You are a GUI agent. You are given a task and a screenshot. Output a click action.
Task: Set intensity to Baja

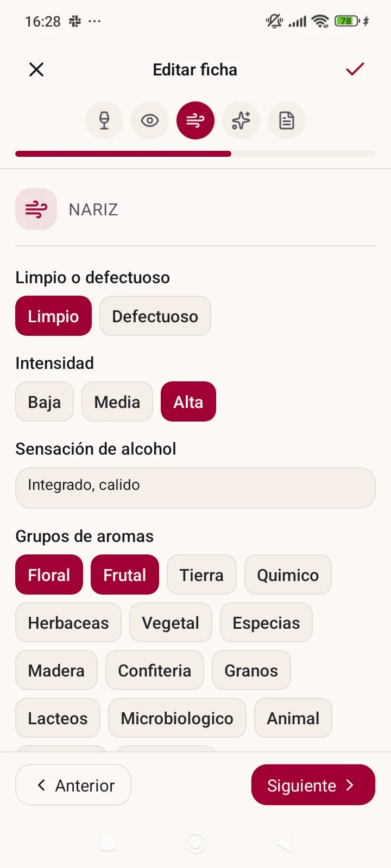coord(45,402)
